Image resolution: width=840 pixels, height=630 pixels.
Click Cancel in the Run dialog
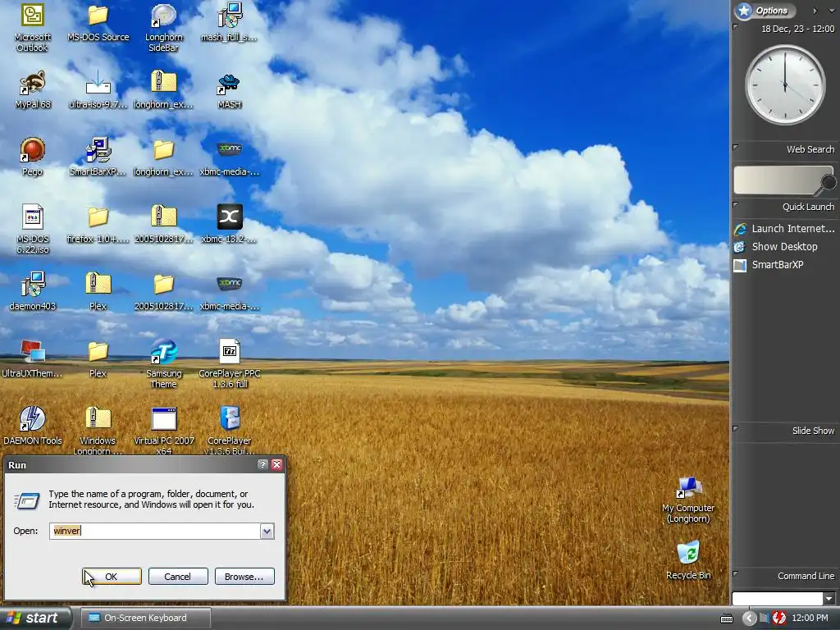(x=178, y=577)
